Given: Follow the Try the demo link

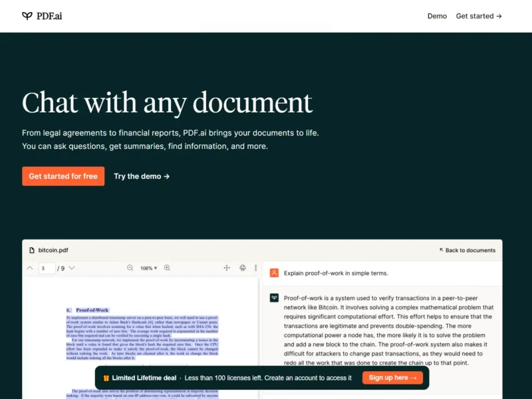Looking at the screenshot, I should coord(142,176).
